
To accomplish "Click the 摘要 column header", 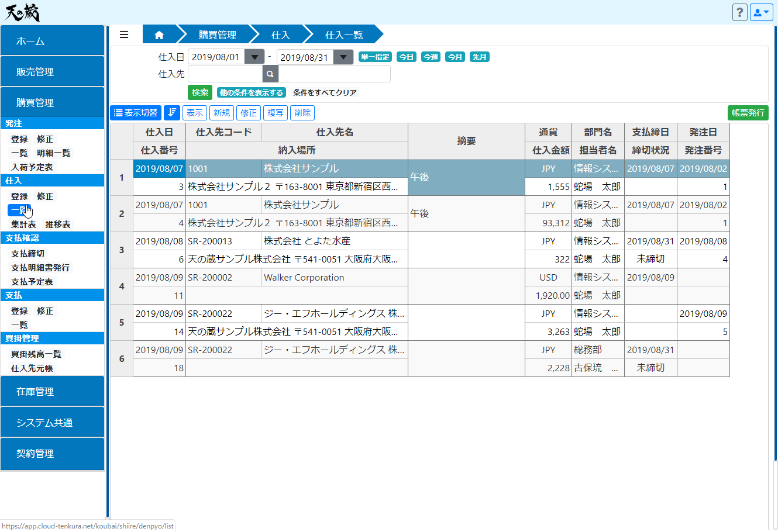I will [467, 141].
